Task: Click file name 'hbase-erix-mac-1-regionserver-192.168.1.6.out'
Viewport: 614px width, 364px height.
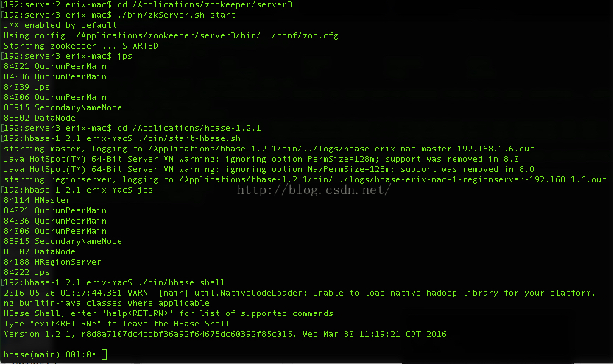Action: 490,179
